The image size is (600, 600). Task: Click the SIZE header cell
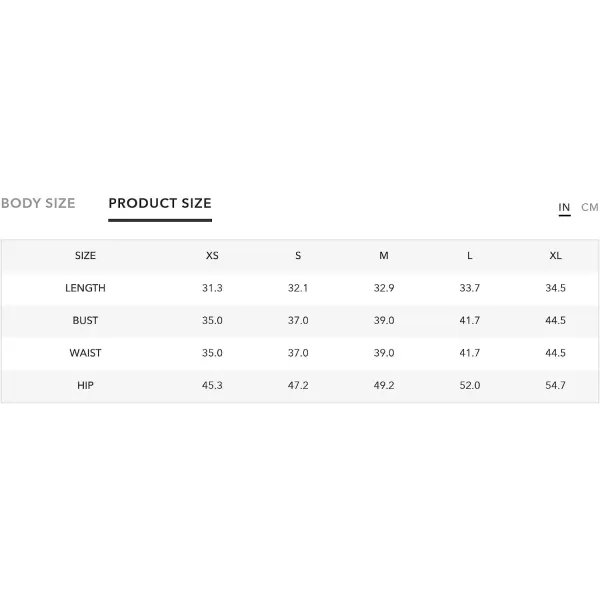click(85, 256)
